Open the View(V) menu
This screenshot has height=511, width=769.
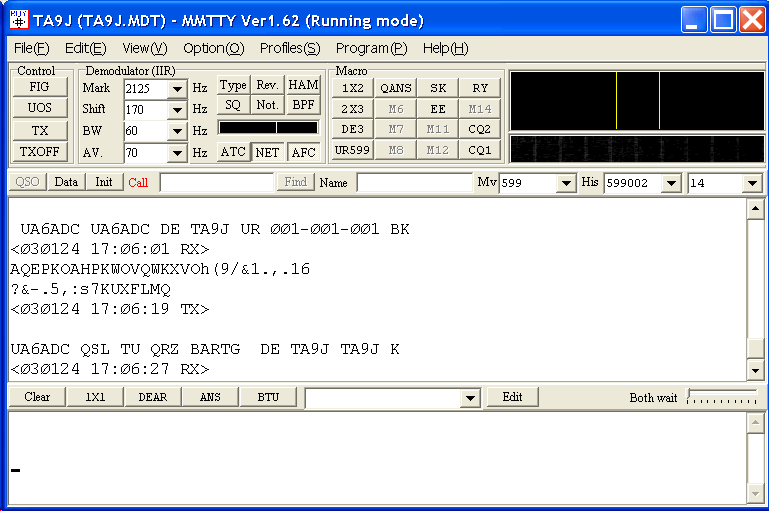(145, 48)
